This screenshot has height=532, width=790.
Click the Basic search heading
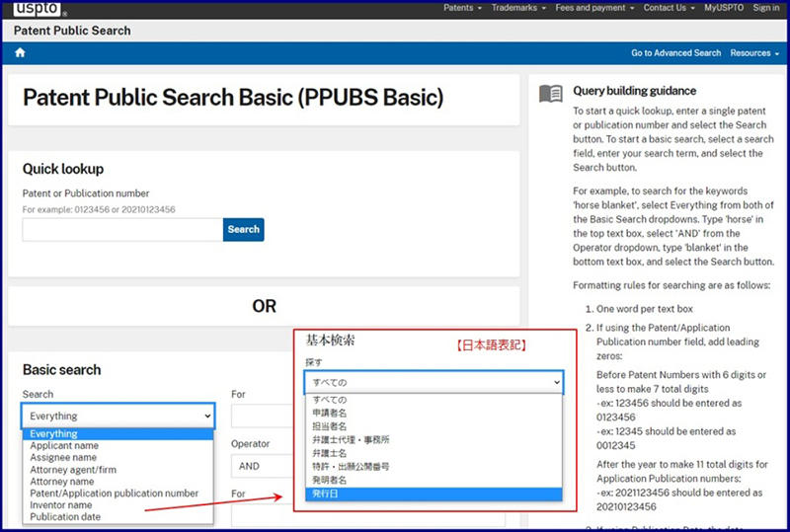tap(61, 370)
